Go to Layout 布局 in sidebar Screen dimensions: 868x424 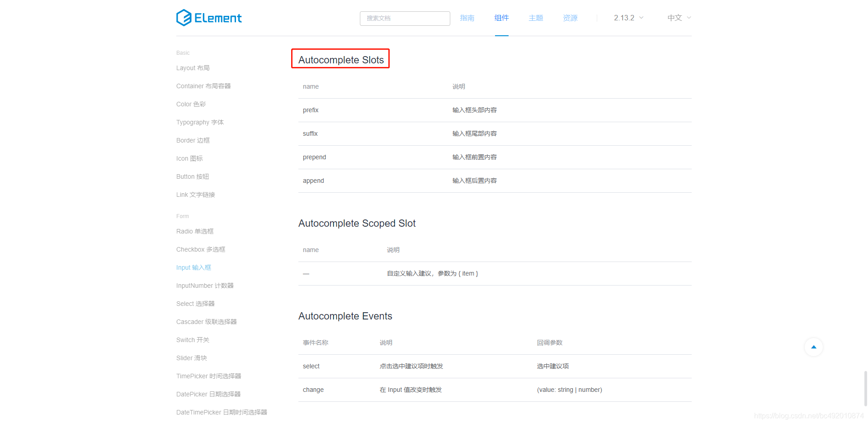tap(193, 68)
